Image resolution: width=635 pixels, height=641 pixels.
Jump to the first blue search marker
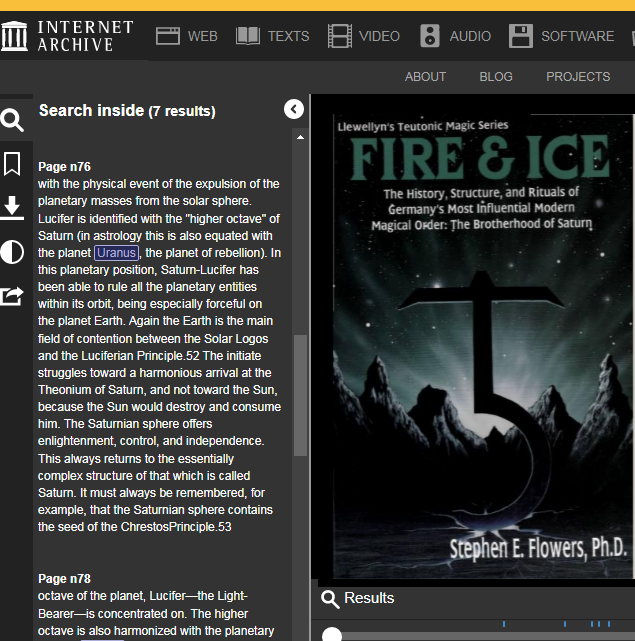click(x=504, y=624)
